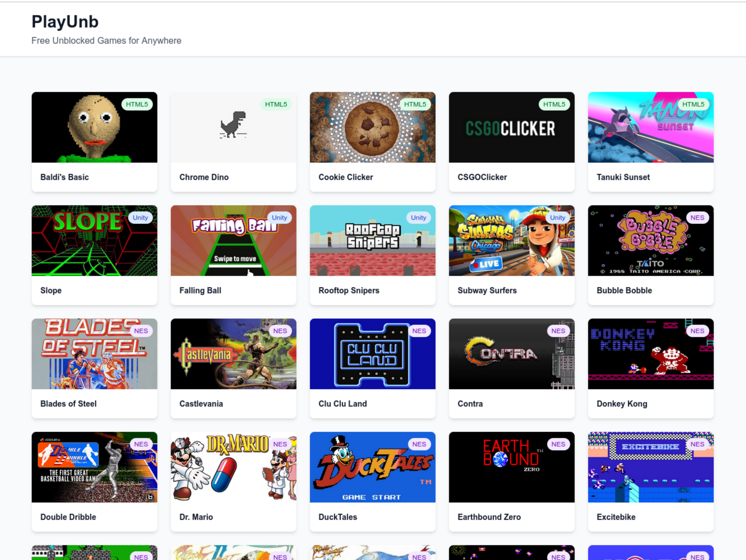Click the NES badge on Contra
The width and height of the screenshot is (746, 560).
[558, 331]
